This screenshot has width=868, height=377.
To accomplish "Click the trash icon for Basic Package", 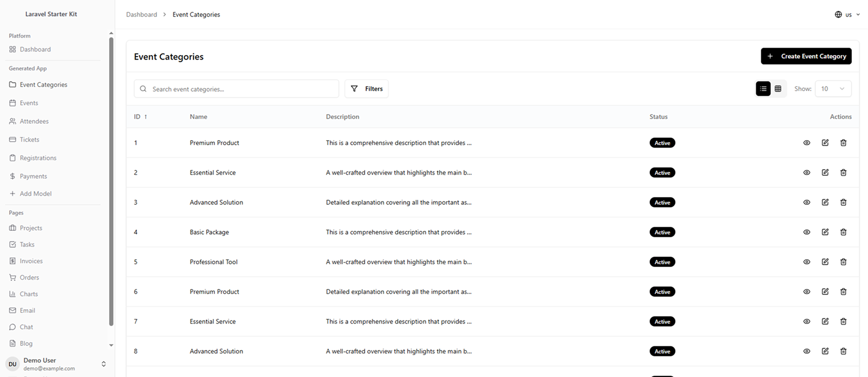I will [x=843, y=232].
